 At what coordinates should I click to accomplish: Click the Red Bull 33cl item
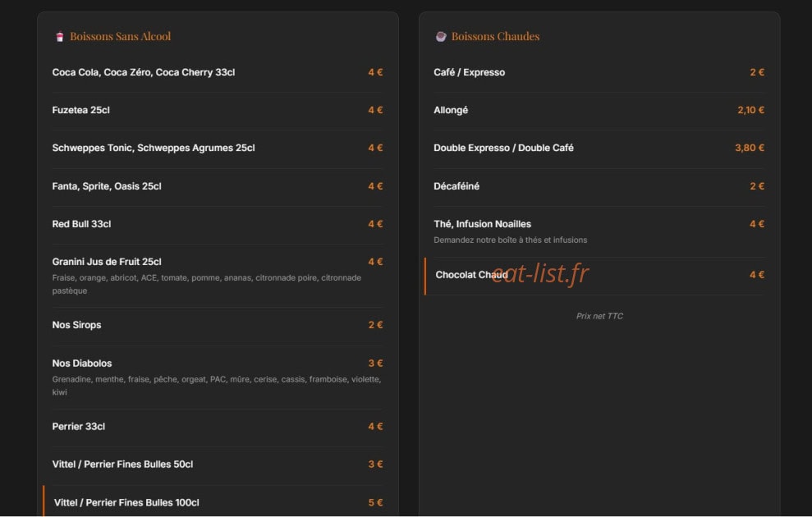pos(218,224)
